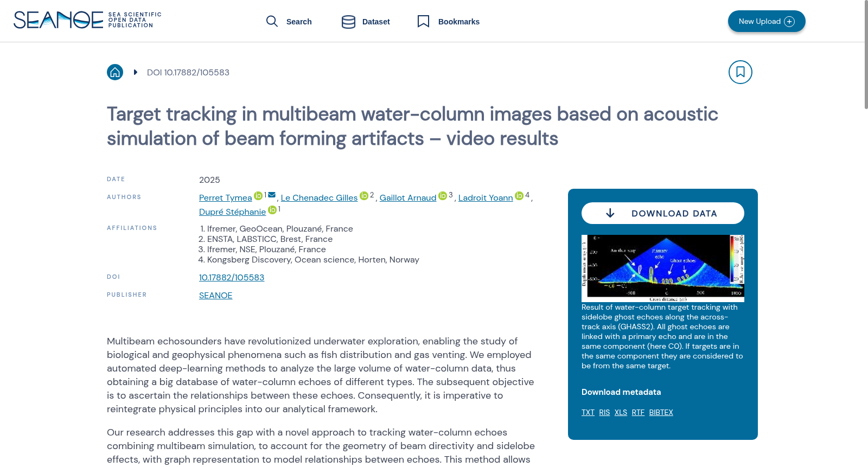Click the date value 2025
The width and height of the screenshot is (868, 467).
point(209,180)
